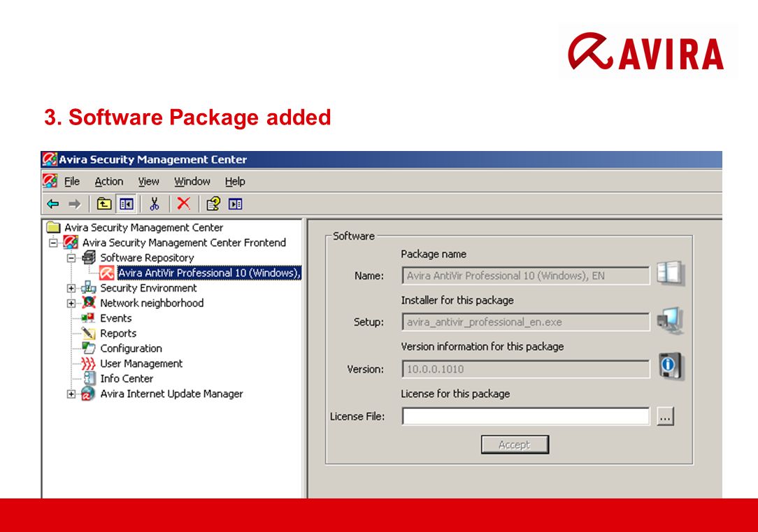Viewport: 758px width, 532px height.
Task: Click the Network neighborhood icon
Action: click(x=89, y=303)
